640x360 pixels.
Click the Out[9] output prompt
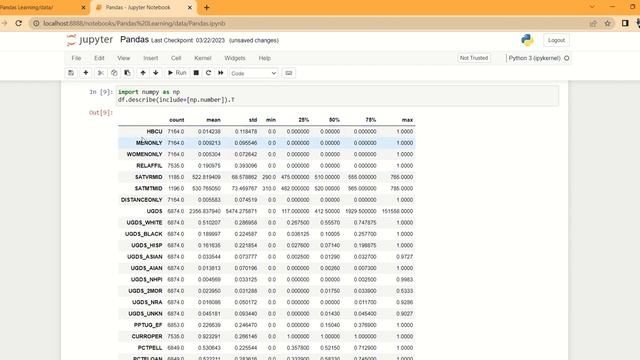pyautogui.click(x=100, y=113)
